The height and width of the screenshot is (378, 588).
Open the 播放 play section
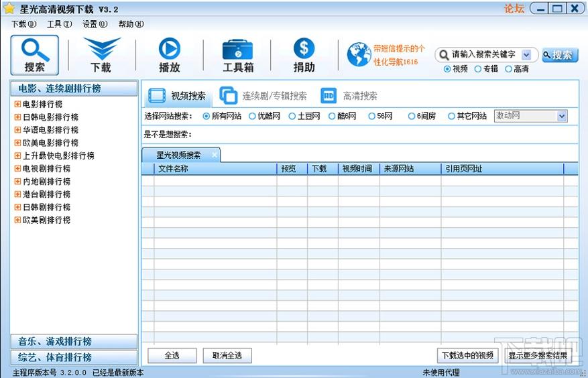(170, 55)
